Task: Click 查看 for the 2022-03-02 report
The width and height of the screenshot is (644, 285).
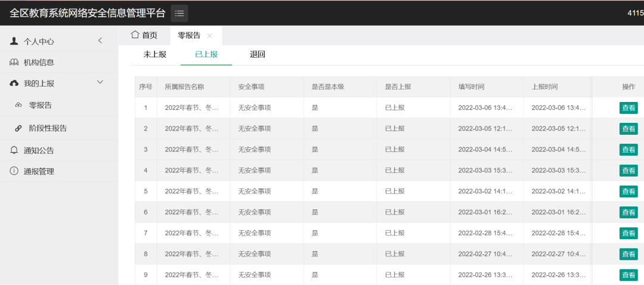Action: pos(628,191)
